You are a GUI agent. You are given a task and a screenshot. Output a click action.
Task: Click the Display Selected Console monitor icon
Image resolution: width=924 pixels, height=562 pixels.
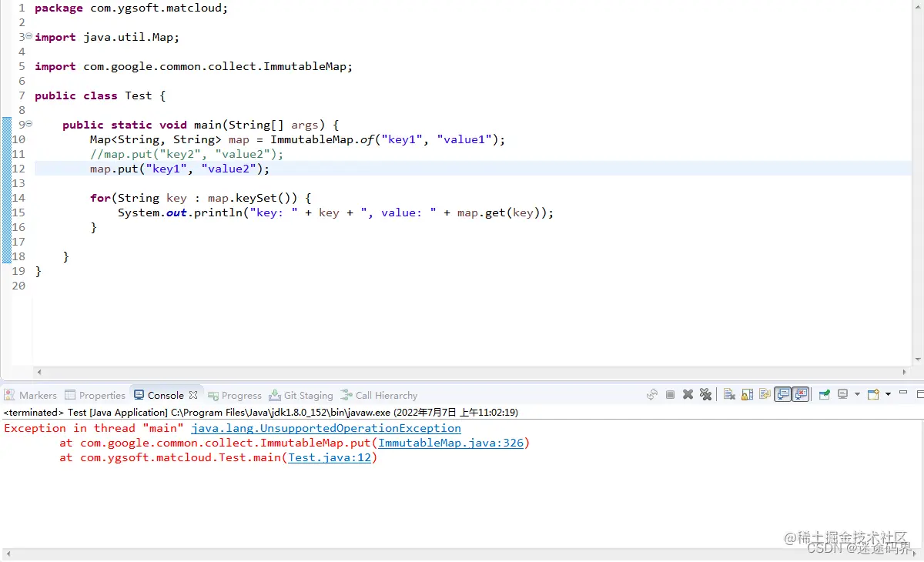coord(842,394)
